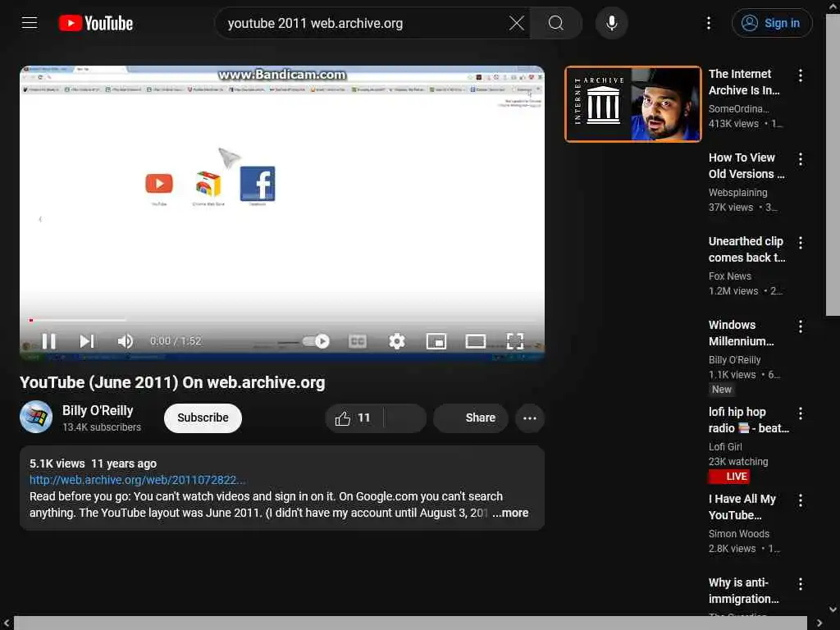The width and height of the screenshot is (840, 630).
Task: Click the scroll left arrow at bottom
Action: pyautogui.click(x=7, y=623)
